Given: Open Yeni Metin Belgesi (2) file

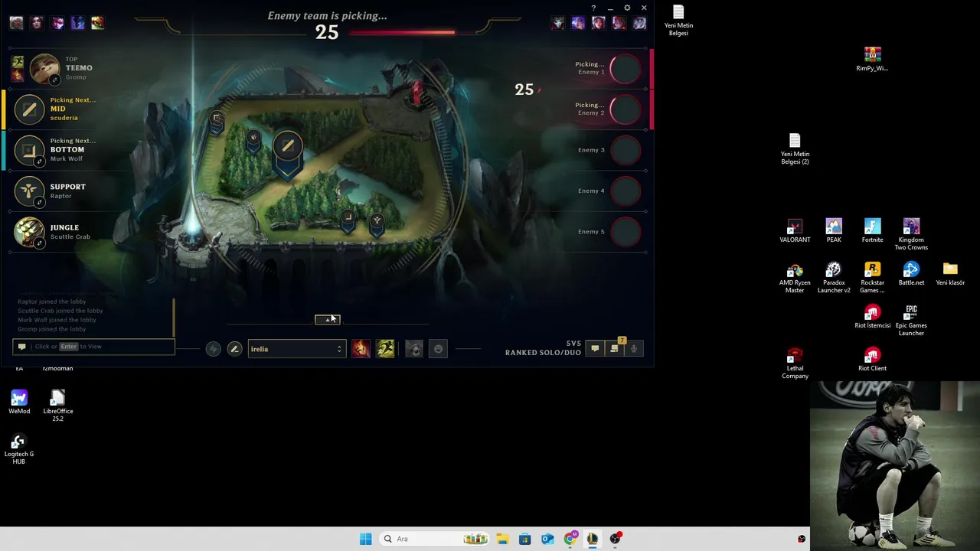Looking at the screenshot, I should pos(795,149).
